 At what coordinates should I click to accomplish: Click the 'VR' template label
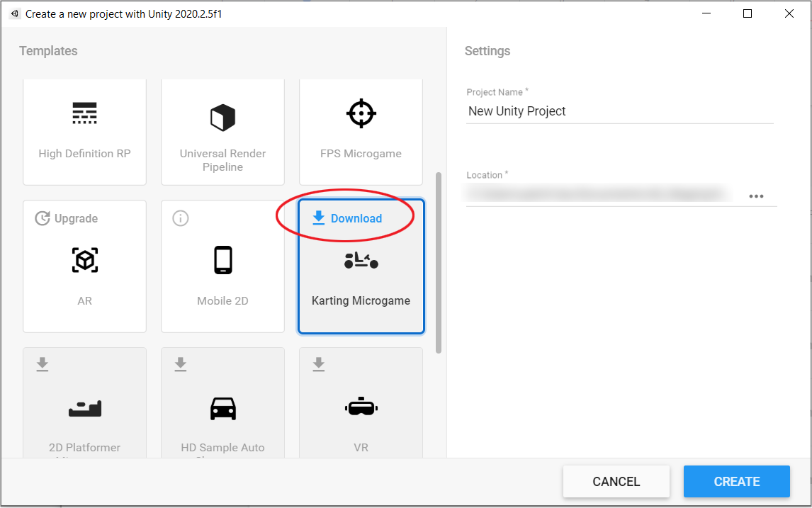[361, 447]
